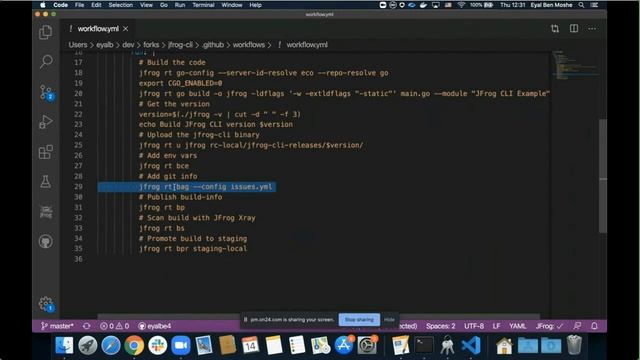Open Terminal from the Dock

[x=424, y=345]
